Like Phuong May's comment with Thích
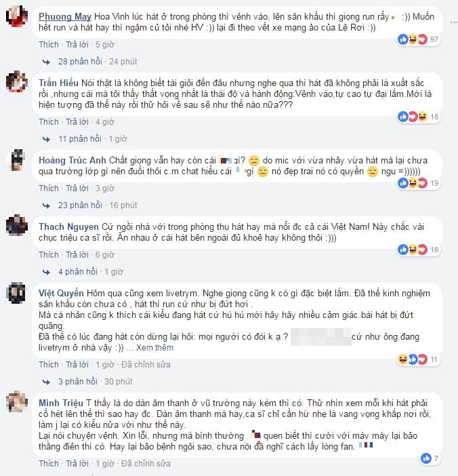 (49, 45)
